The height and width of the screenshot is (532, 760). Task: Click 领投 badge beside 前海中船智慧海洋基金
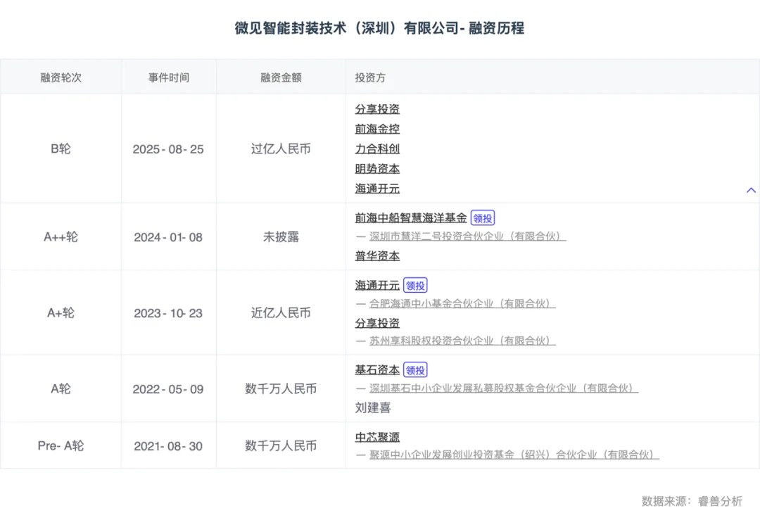click(483, 218)
